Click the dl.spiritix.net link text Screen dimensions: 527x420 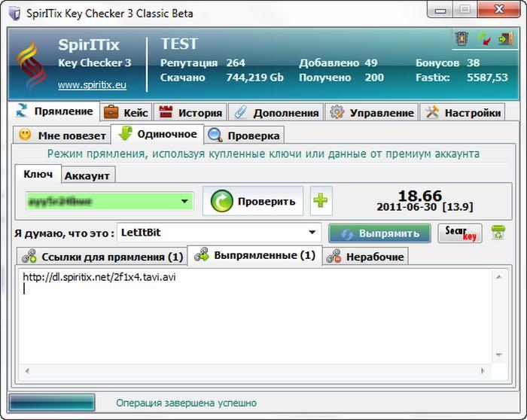click(99, 277)
